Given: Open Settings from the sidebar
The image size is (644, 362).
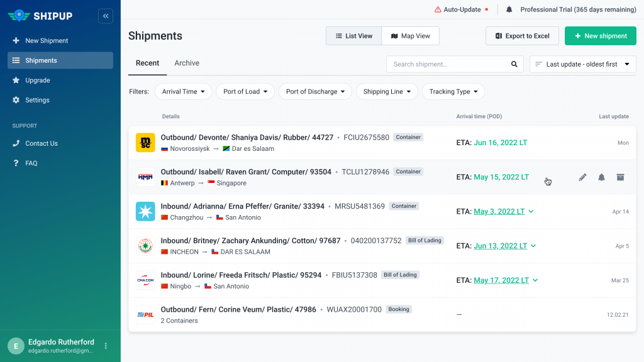Looking at the screenshot, I should 38,100.
